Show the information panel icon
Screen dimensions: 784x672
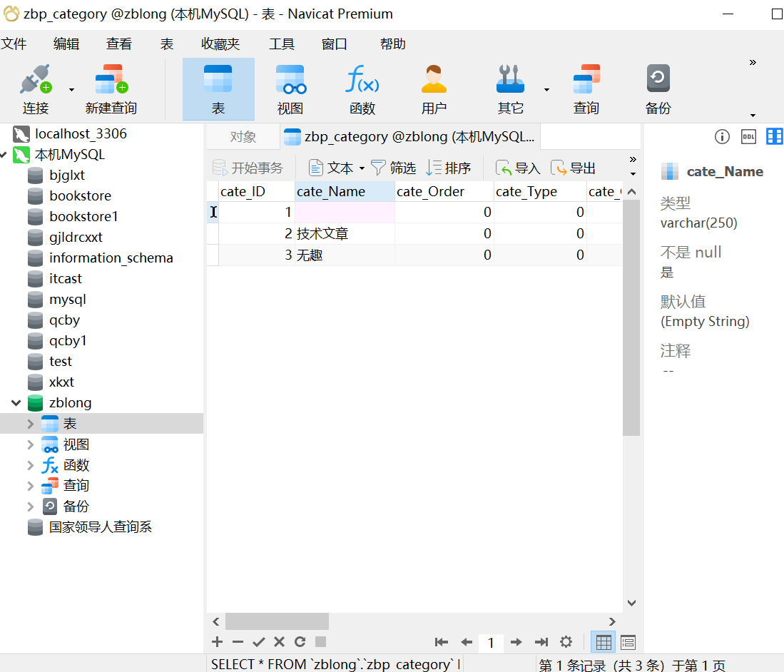pyautogui.click(x=722, y=136)
